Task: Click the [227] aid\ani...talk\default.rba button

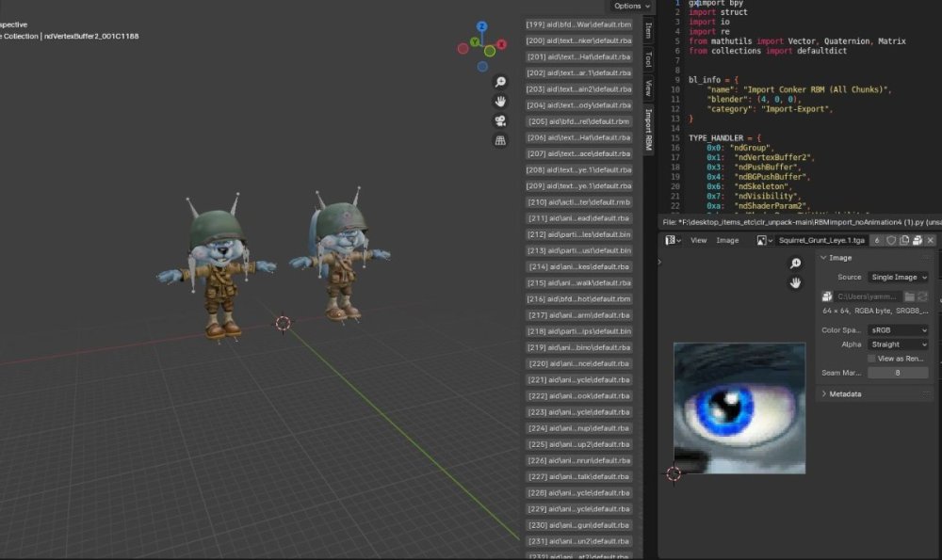Action: click(578, 476)
